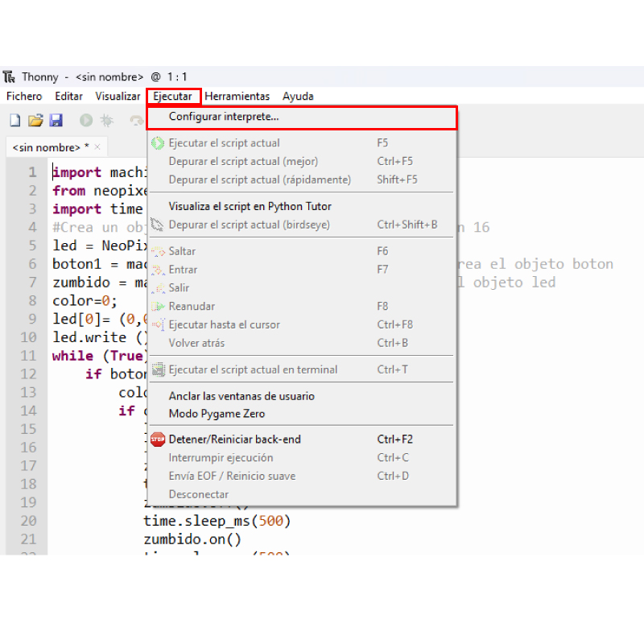Viewport: 644px width, 644px height.
Task: Select Visualiza el script en Python Tutor
Action: [x=250, y=206]
